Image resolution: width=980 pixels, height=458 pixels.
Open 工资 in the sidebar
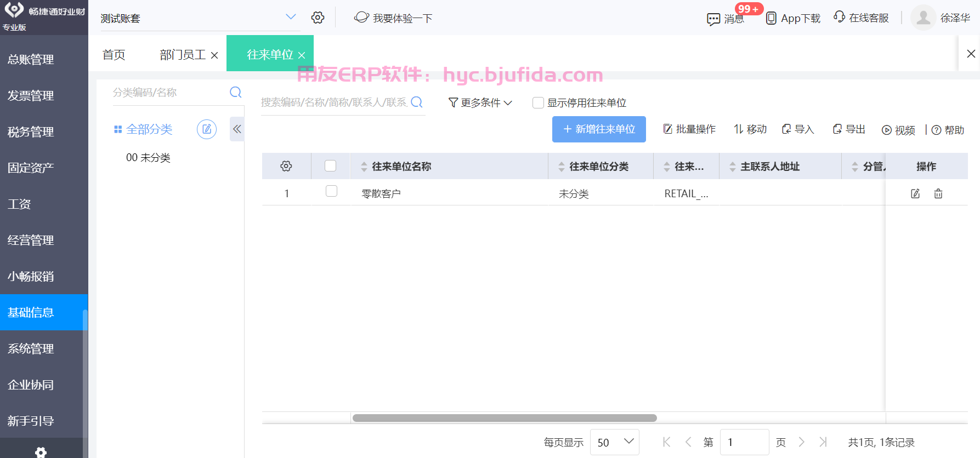[x=44, y=204]
